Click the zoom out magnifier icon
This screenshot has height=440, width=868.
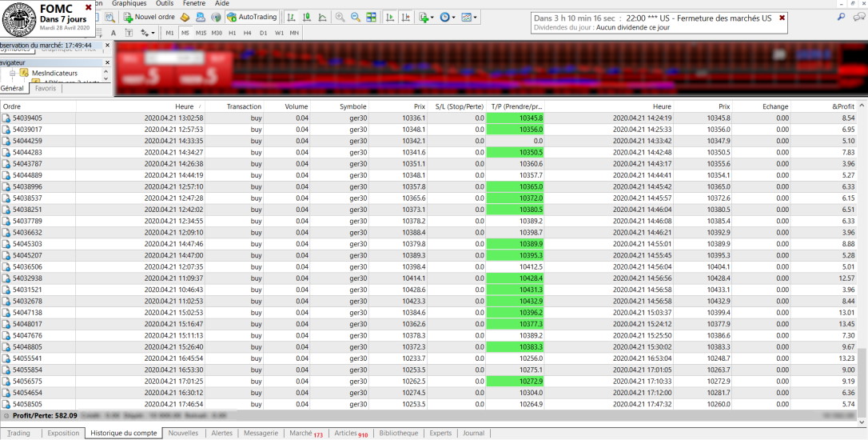pos(355,17)
